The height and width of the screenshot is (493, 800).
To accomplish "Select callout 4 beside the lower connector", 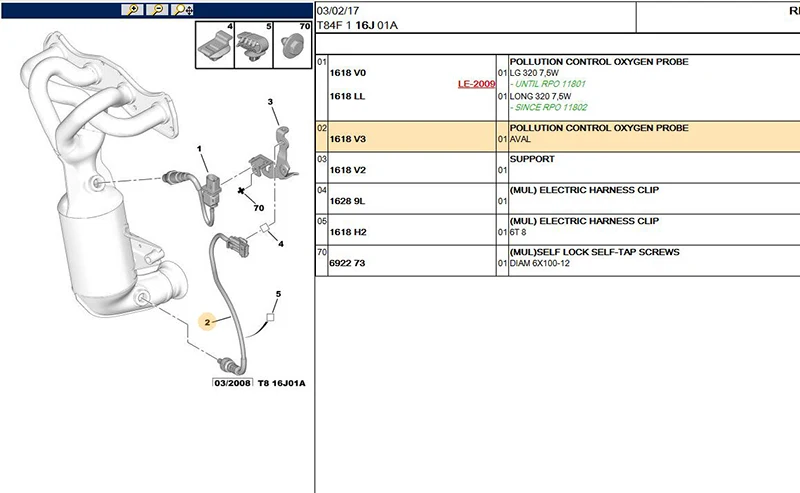I will (281, 244).
